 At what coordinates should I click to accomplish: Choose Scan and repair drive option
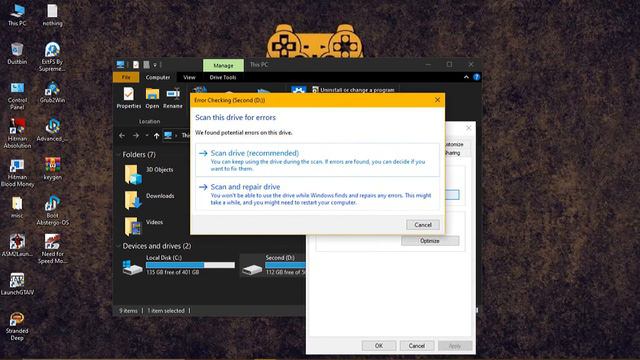(318, 194)
